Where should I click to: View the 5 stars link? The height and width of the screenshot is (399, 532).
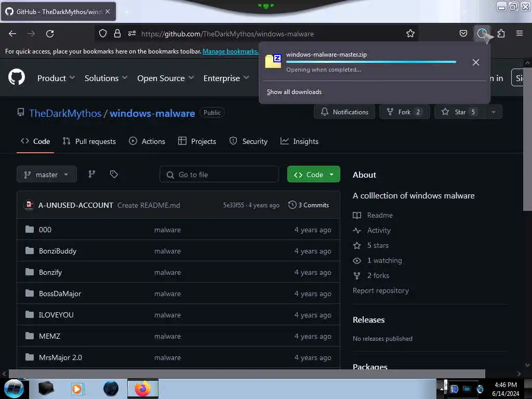pos(371,245)
